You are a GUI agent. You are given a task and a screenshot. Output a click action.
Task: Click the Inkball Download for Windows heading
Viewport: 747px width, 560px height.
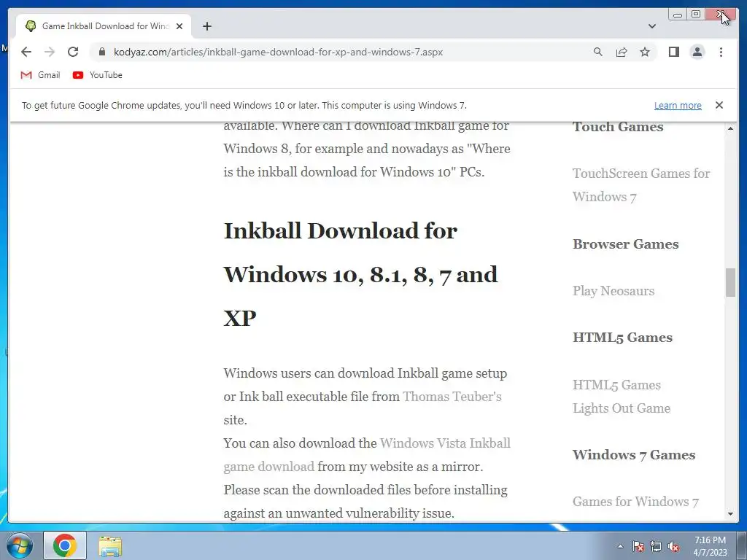pos(360,274)
